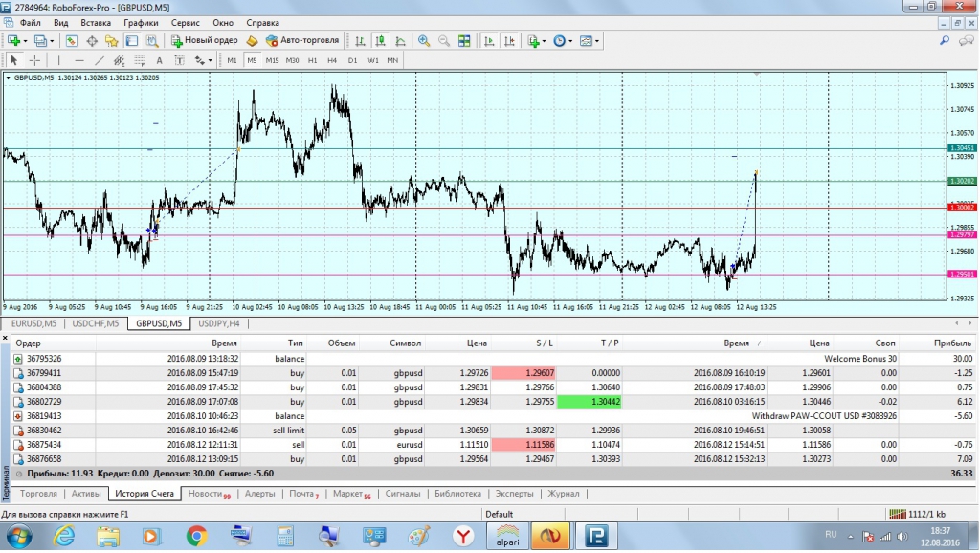This screenshot has height=553, width=980.
Task: Open the Графики menu
Action: tap(141, 21)
